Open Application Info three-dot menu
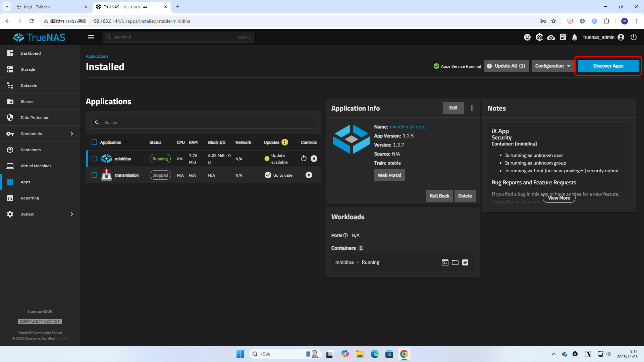The height and width of the screenshot is (362, 644). (x=472, y=108)
